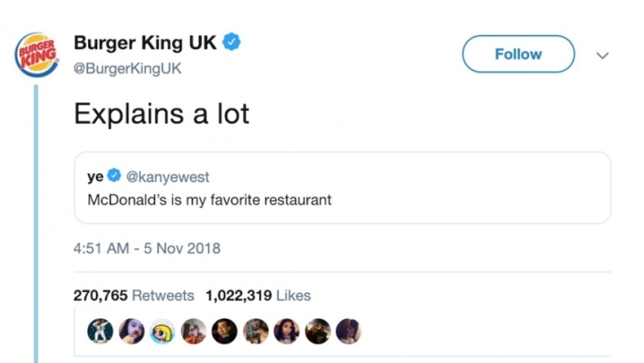View the 270,765 Retweets list

(x=133, y=296)
